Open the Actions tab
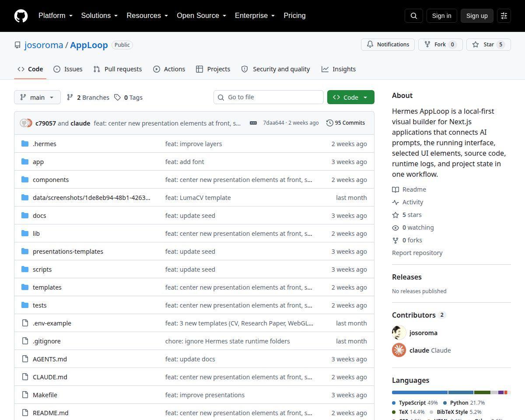The image size is (525, 420). click(x=169, y=69)
